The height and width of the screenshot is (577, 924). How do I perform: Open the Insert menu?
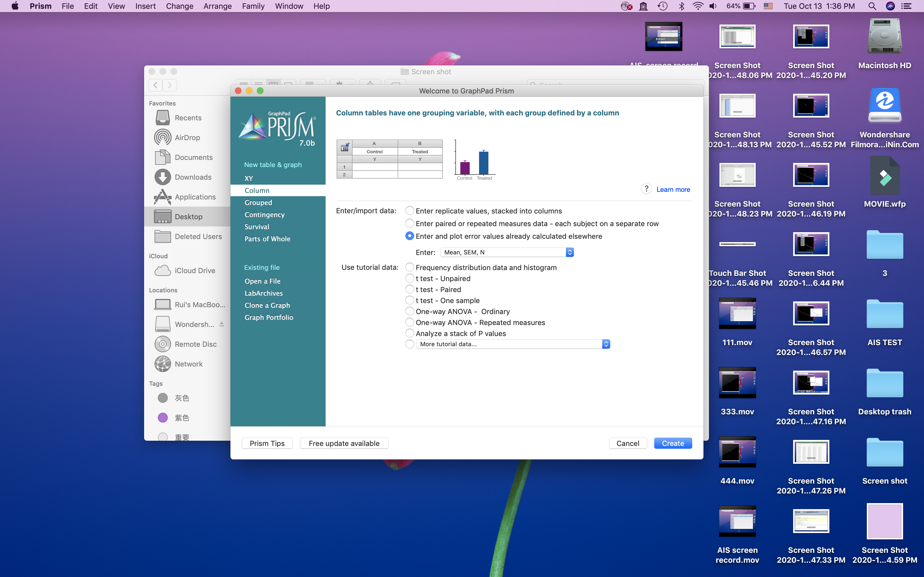coord(145,6)
